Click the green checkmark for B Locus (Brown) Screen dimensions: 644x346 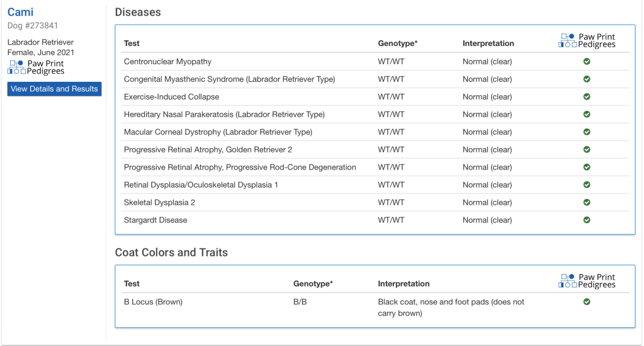click(587, 302)
